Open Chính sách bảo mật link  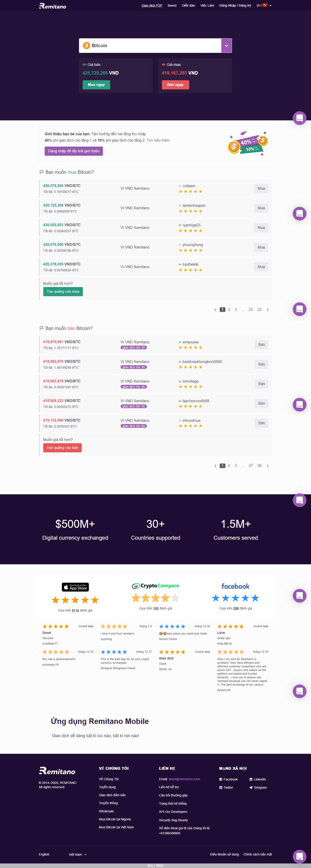tap(257, 854)
